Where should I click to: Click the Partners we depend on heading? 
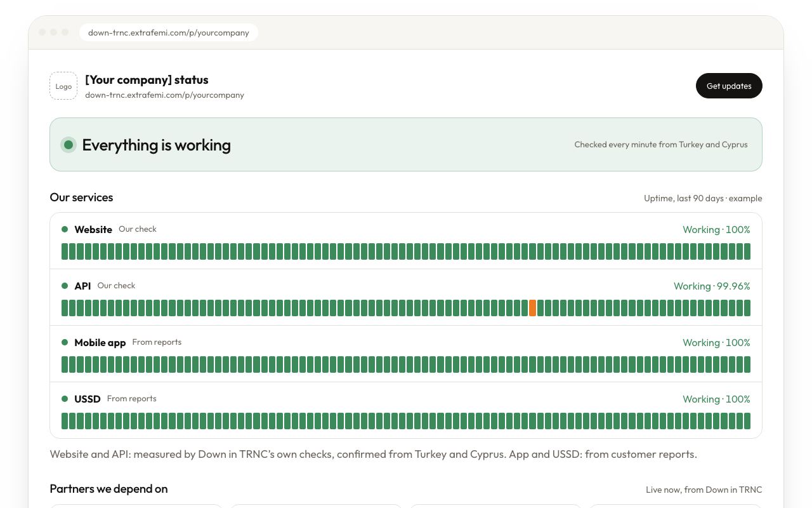click(x=108, y=489)
